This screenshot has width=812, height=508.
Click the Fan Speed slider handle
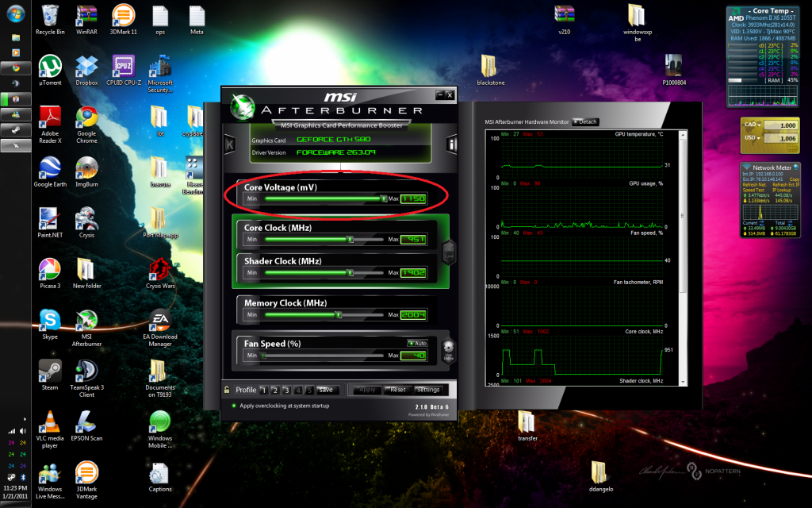pos(263,356)
